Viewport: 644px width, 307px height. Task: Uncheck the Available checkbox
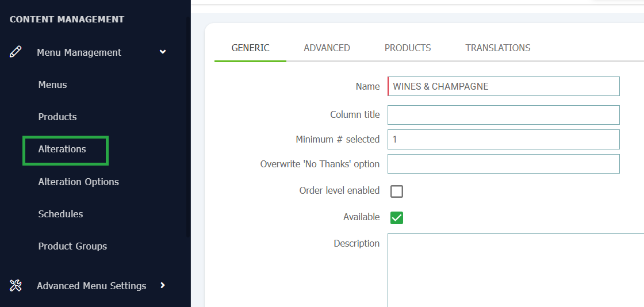pyautogui.click(x=397, y=217)
